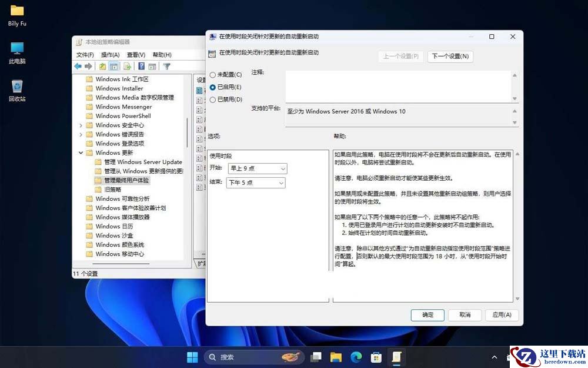The height and width of the screenshot is (368, 588).
Task: Click the help text scroll-down arrow
Action: (517, 299)
